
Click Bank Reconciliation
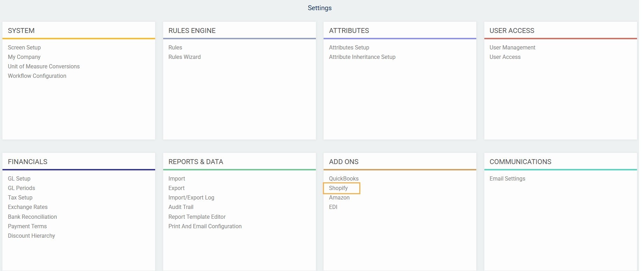coord(32,217)
